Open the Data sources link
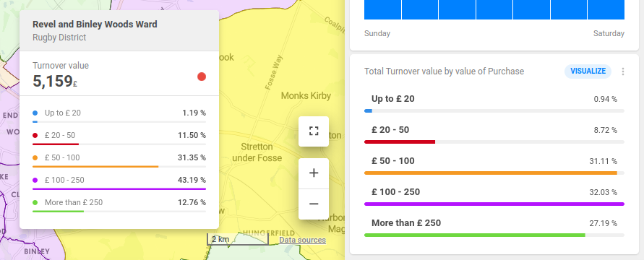 click(302, 240)
